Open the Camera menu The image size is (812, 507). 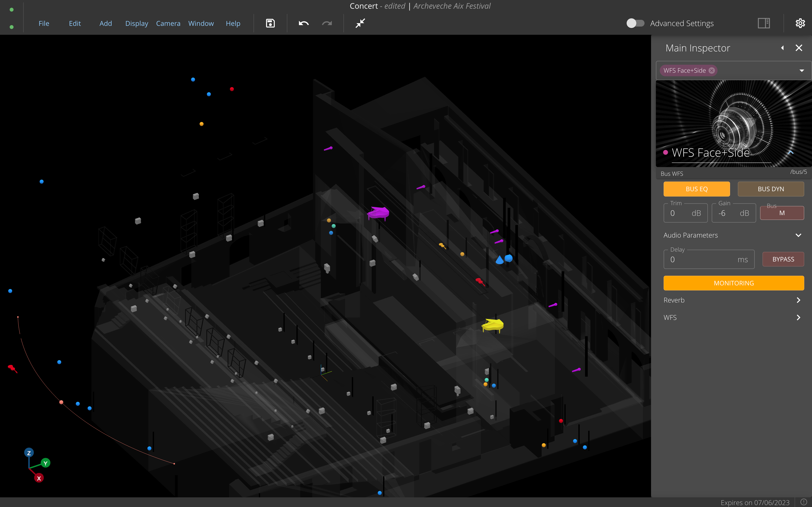[168, 23]
